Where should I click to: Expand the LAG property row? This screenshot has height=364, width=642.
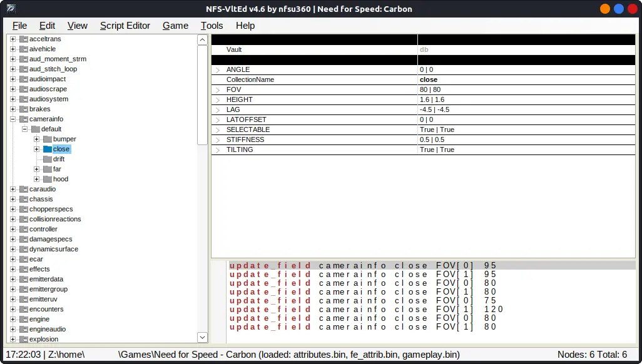(218, 110)
